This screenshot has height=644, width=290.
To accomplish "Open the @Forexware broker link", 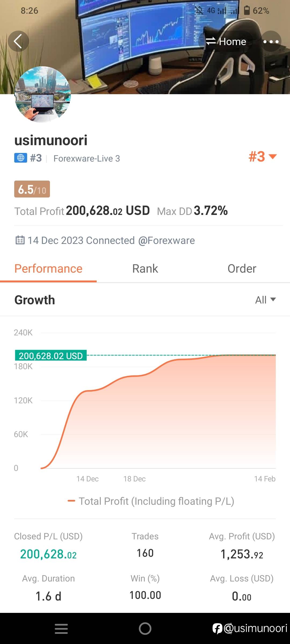I will point(166,240).
